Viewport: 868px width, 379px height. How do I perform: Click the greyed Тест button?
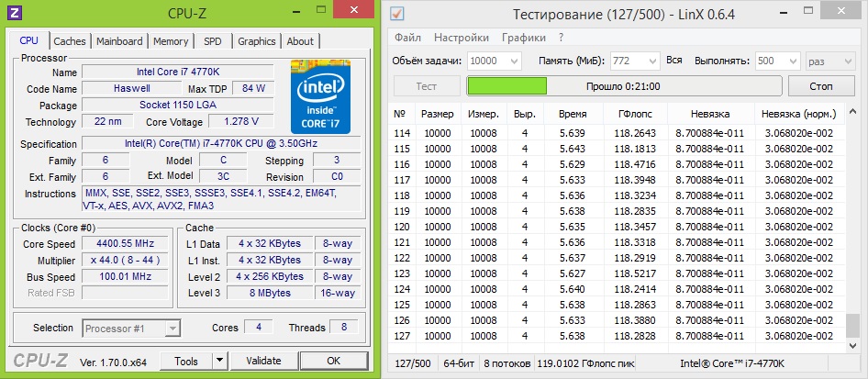pyautogui.click(x=427, y=86)
